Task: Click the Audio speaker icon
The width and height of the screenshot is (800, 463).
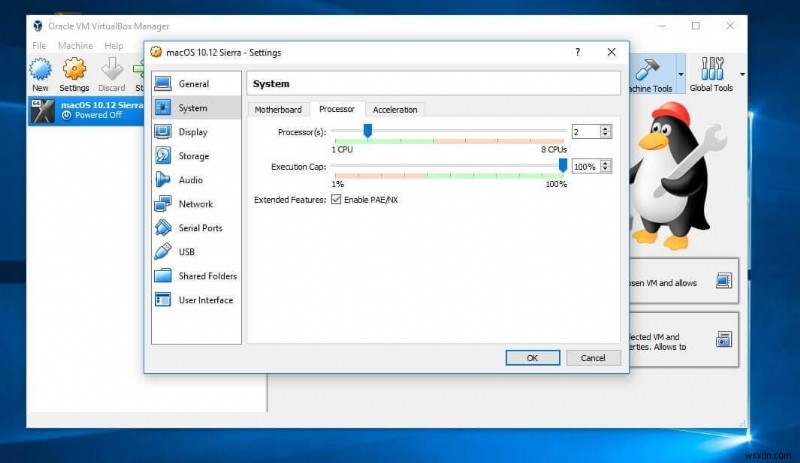Action: click(163, 180)
